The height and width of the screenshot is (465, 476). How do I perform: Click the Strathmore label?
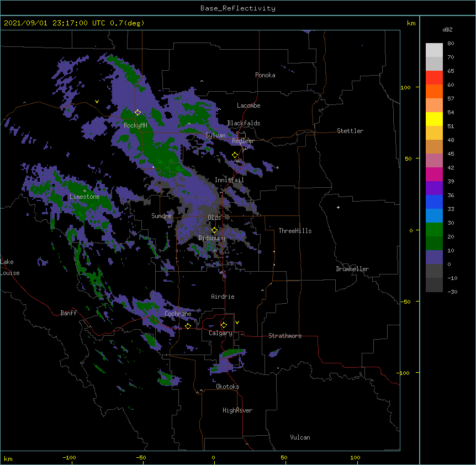(285, 336)
